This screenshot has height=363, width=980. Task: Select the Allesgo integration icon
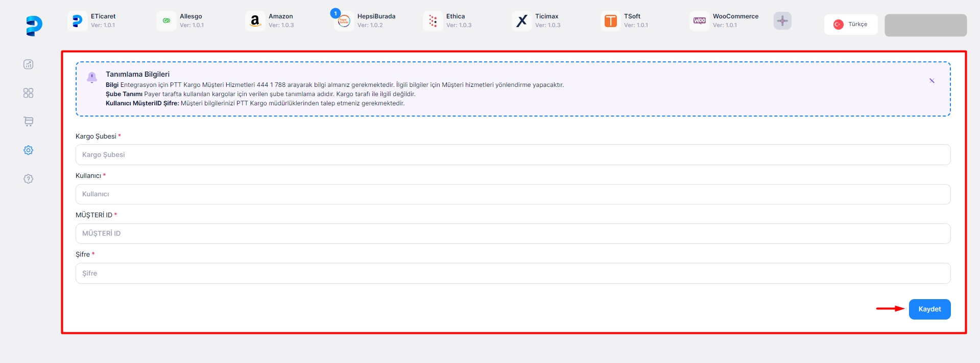tap(166, 21)
